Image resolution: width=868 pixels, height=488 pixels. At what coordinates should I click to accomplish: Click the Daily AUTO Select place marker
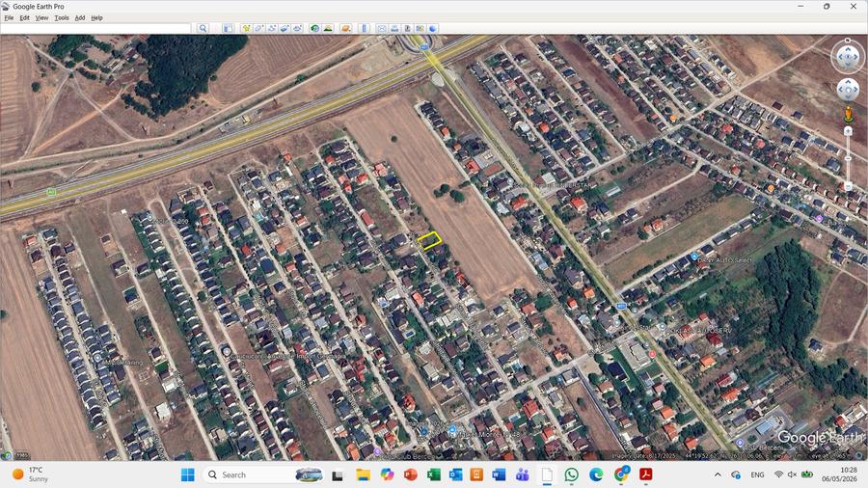(693, 257)
